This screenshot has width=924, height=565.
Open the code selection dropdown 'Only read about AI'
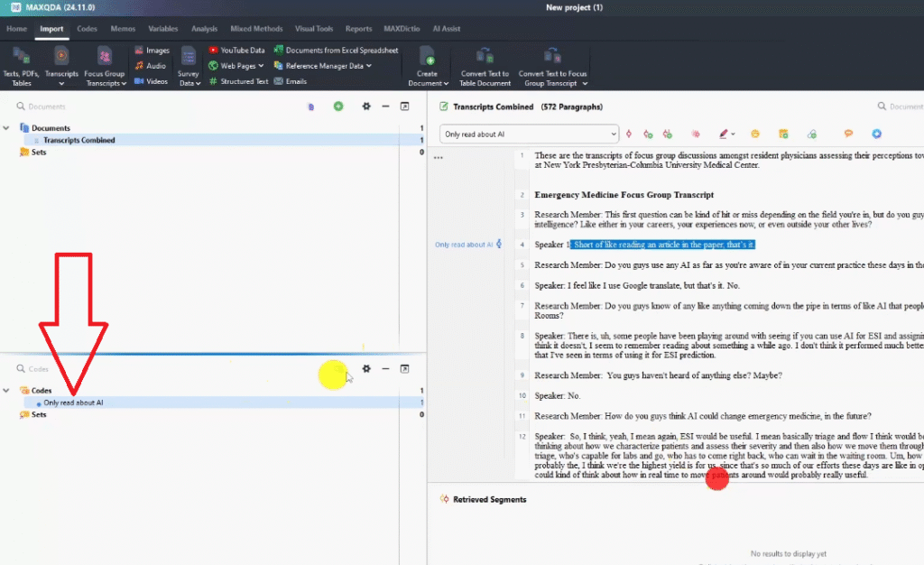coord(529,134)
